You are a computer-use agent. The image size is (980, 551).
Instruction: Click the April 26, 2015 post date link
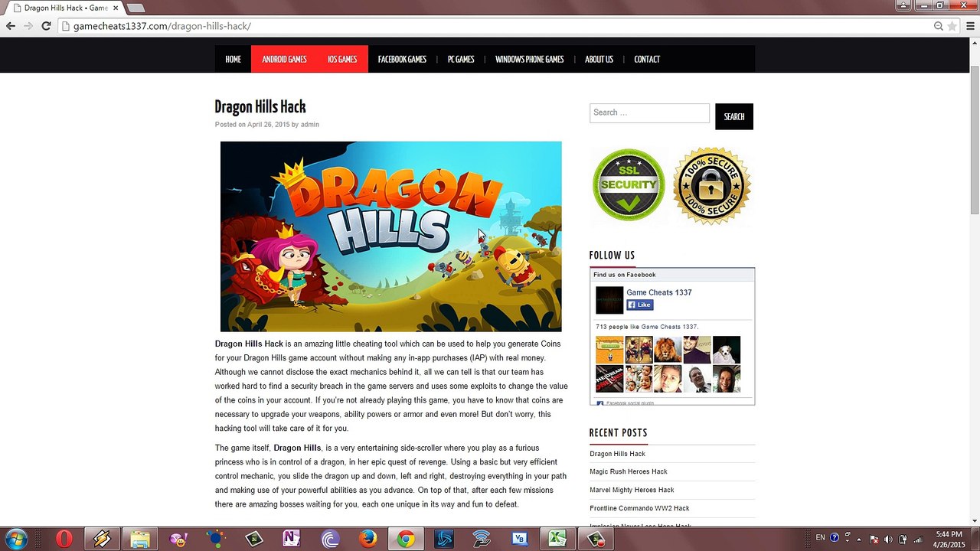click(x=268, y=124)
